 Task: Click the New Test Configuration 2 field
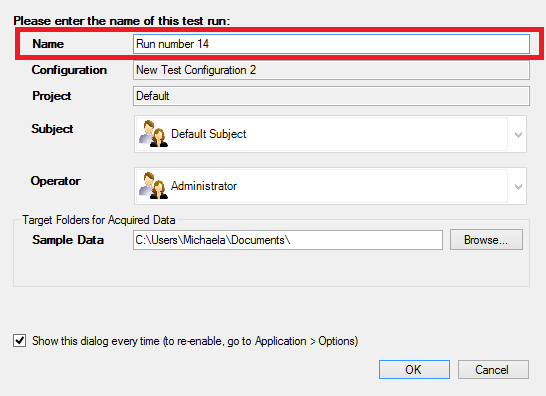coord(331,70)
